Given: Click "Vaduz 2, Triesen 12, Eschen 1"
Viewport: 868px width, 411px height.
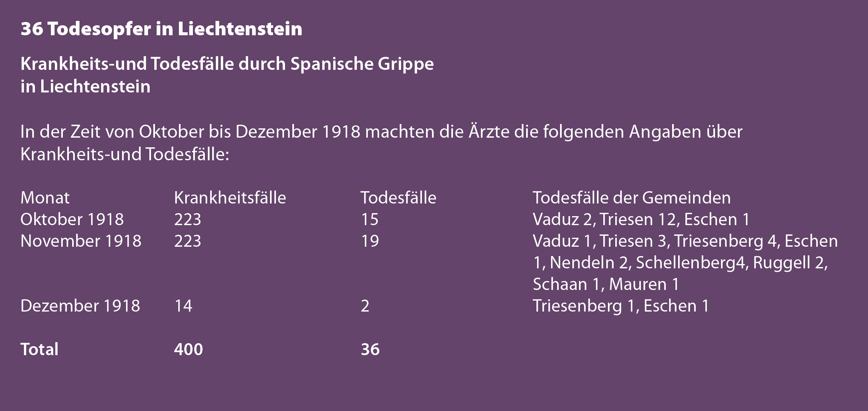Looking at the screenshot, I should tap(641, 220).
